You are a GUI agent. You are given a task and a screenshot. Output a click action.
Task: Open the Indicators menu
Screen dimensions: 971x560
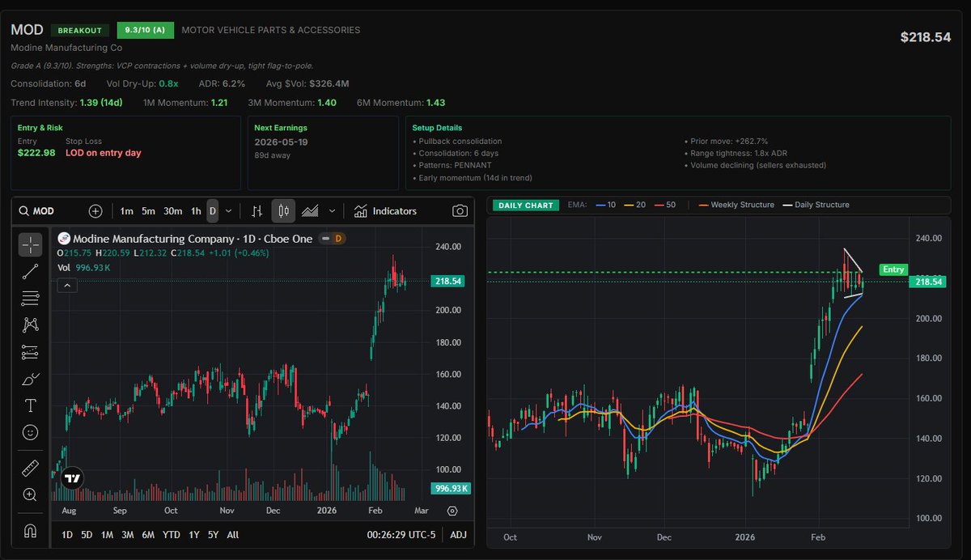click(x=386, y=211)
